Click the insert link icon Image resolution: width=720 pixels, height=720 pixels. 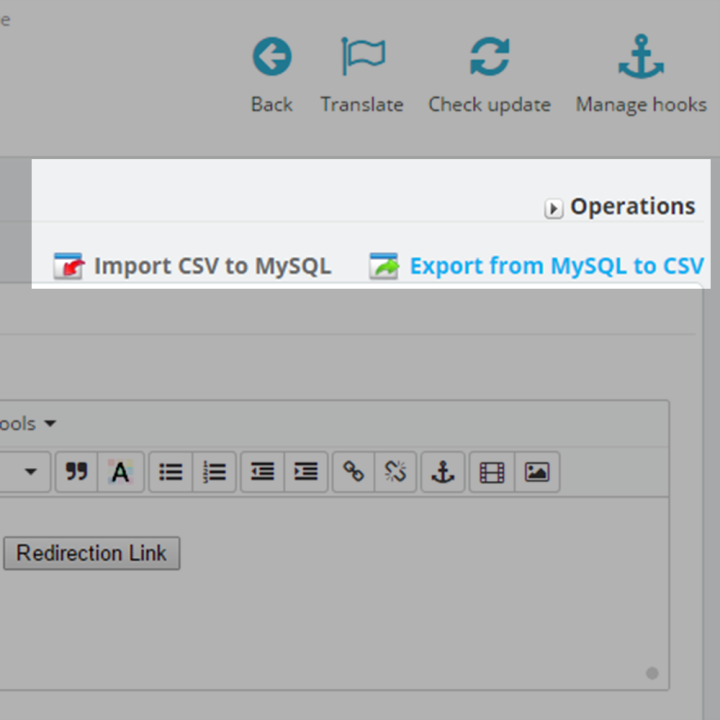click(354, 472)
